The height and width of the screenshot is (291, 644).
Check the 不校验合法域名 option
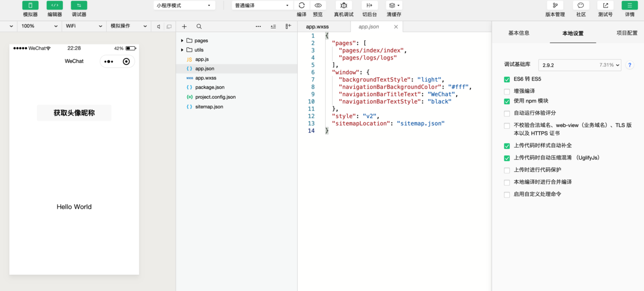point(507,126)
